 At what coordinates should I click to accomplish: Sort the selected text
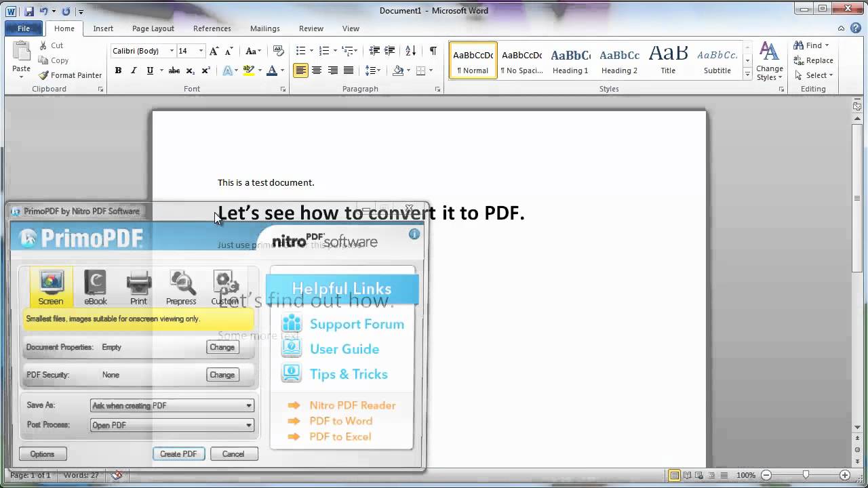(410, 51)
